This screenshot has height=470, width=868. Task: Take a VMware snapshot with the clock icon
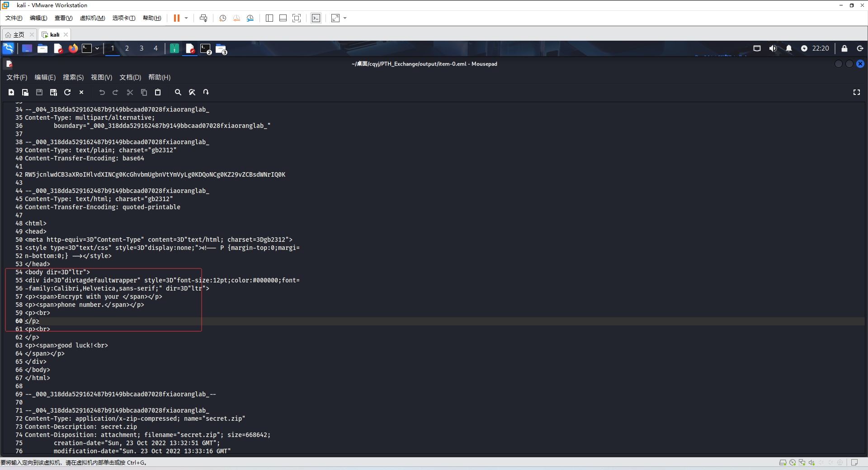222,18
